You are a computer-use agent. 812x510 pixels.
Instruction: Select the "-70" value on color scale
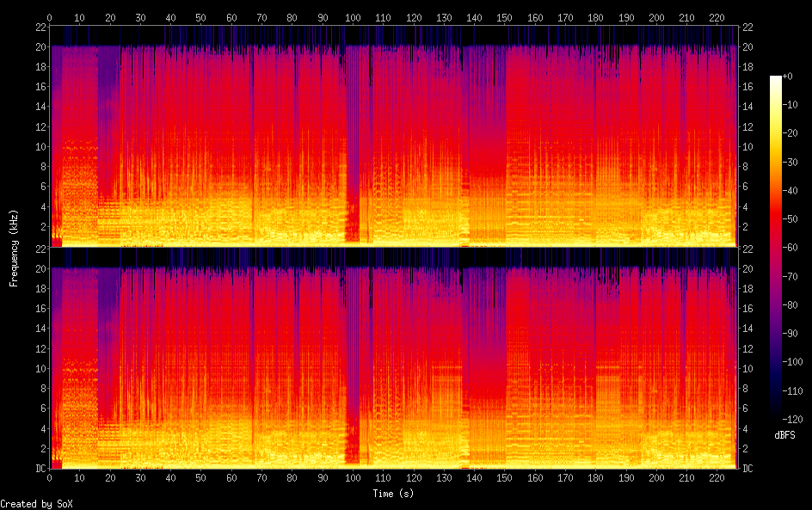790,276
